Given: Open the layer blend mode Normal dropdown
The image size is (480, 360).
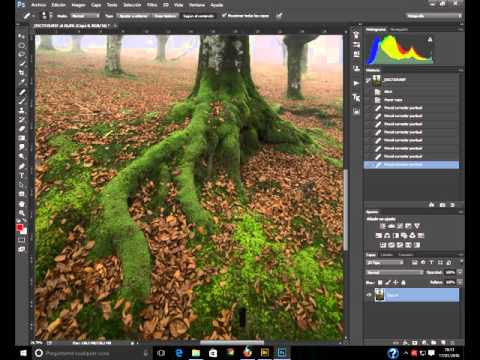Looking at the screenshot, I should pyautogui.click(x=395, y=273).
